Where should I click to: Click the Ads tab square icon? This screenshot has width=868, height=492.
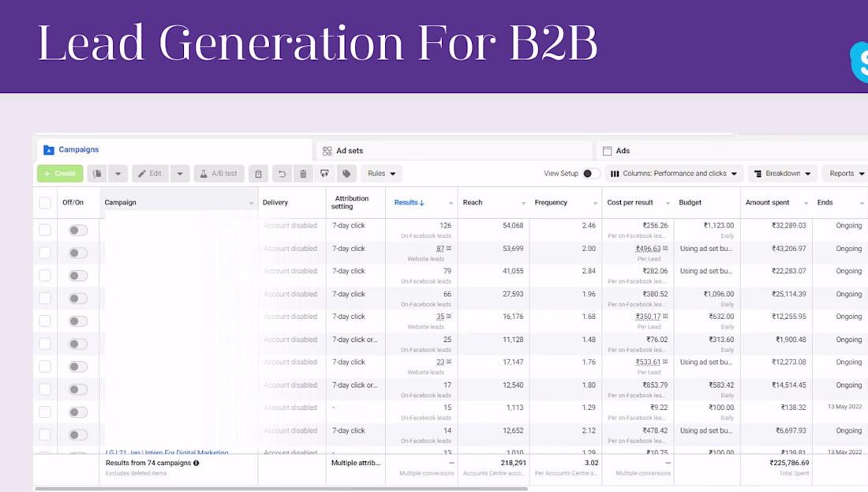[608, 151]
